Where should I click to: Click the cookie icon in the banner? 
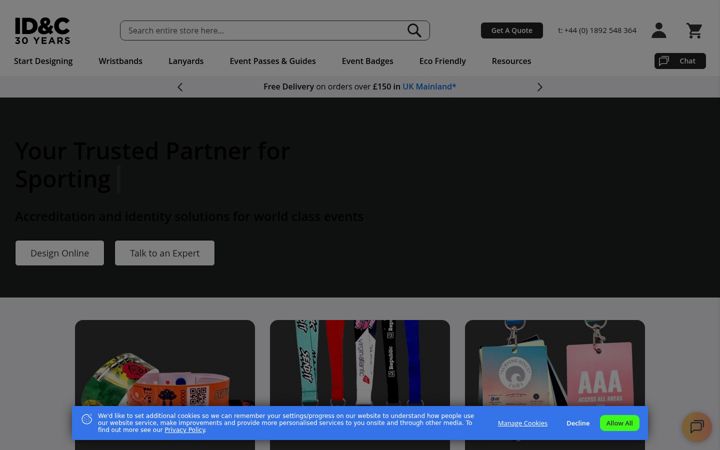(x=87, y=419)
